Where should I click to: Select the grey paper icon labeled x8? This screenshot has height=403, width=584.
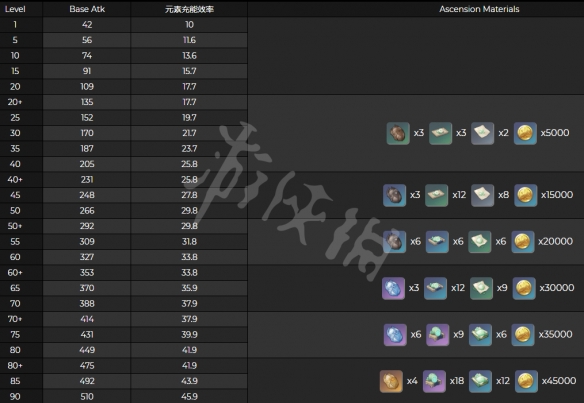(482, 195)
